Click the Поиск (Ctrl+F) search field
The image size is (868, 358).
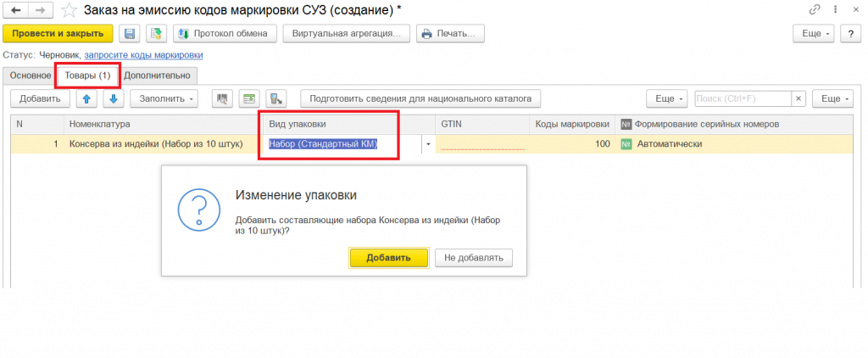click(x=743, y=98)
